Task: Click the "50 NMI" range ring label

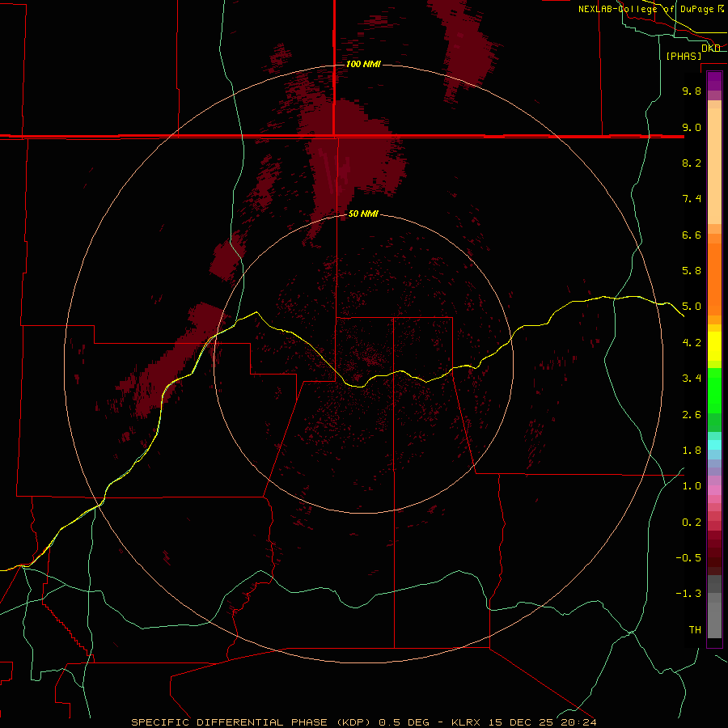Action: tap(363, 214)
